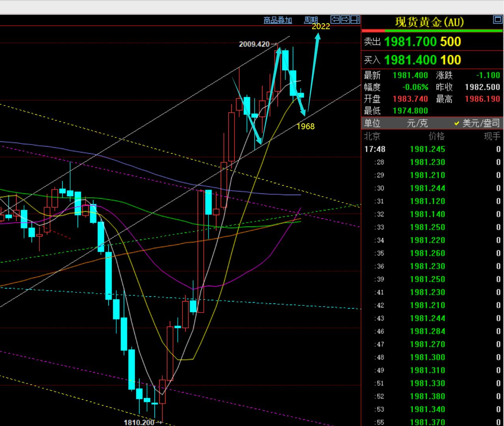Image resolution: width=504 pixels, height=426 pixels.
Task: Toggle the side panel layout icon
Action: point(355,19)
